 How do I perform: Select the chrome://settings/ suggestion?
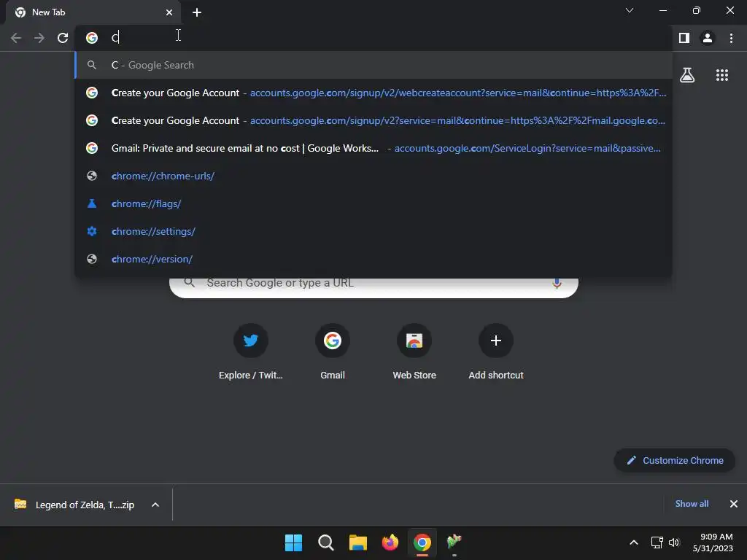(373, 231)
